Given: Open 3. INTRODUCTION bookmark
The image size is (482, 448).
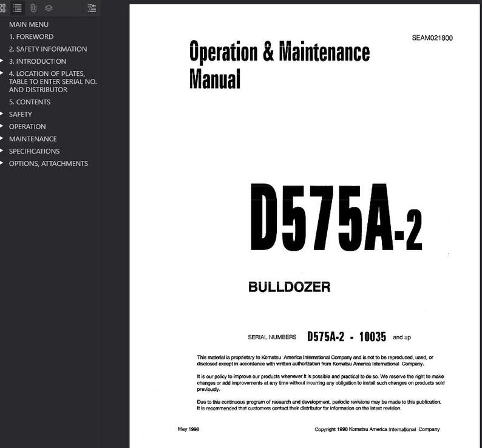Looking at the screenshot, I should [38, 61].
